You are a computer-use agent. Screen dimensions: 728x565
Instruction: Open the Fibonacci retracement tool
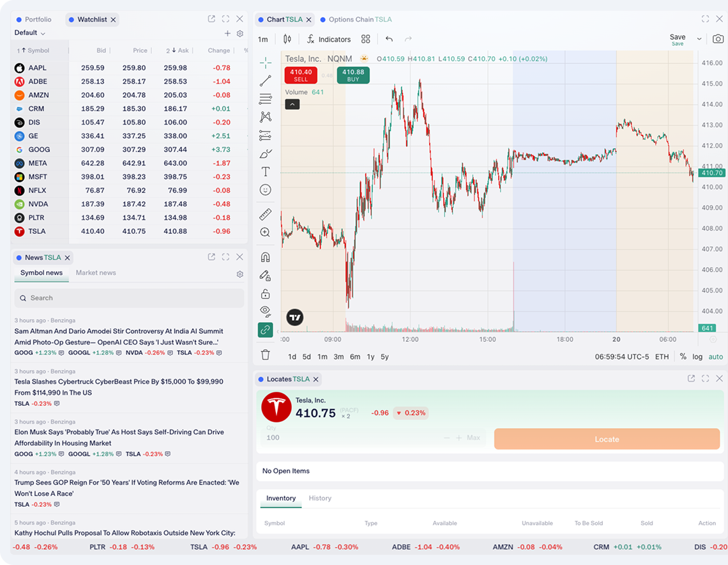(266, 99)
